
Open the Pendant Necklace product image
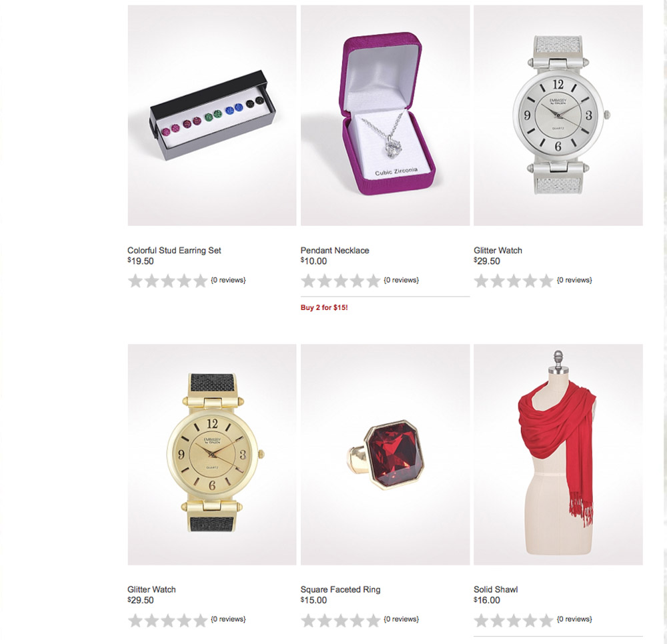[385, 115]
